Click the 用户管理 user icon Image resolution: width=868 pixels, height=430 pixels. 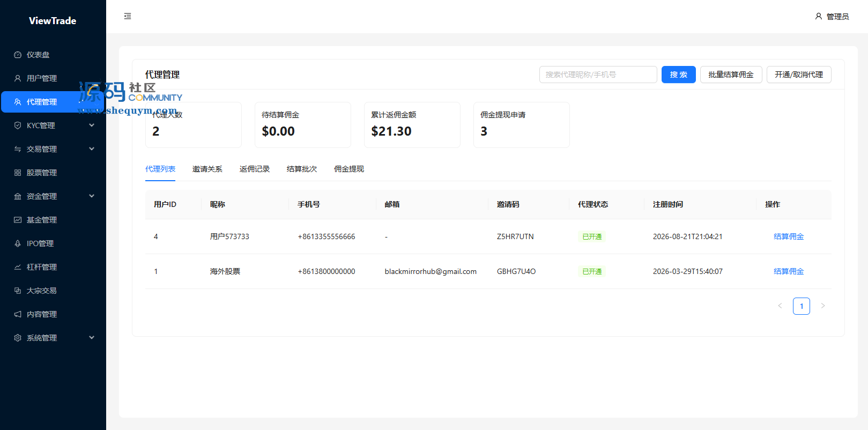tap(18, 78)
